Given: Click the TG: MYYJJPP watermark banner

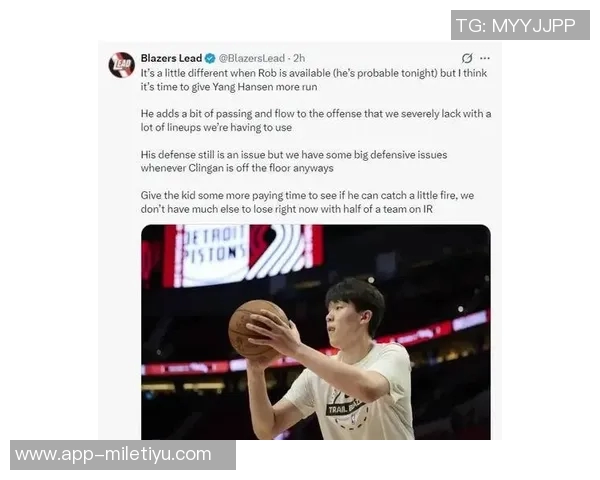Looking at the screenshot, I should tap(520, 25).
